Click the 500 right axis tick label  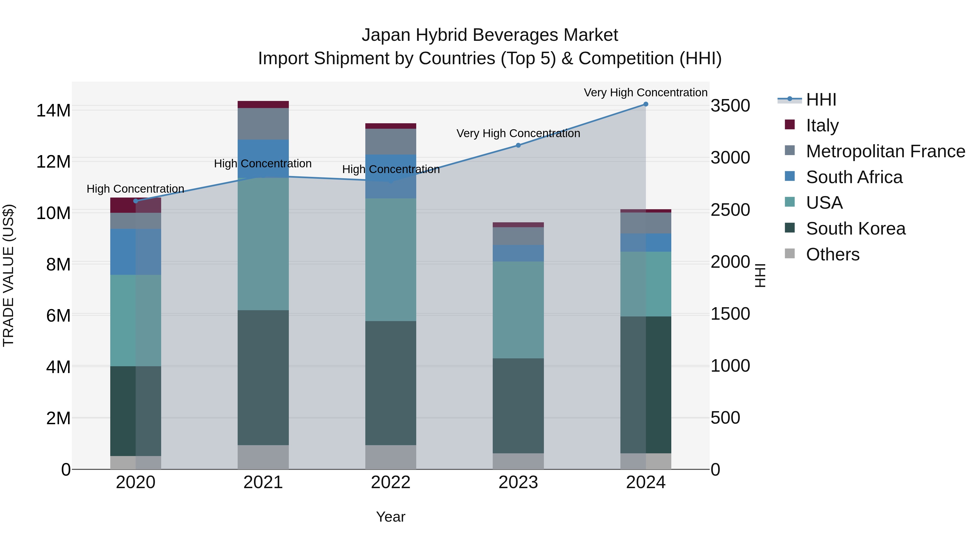[x=725, y=417]
